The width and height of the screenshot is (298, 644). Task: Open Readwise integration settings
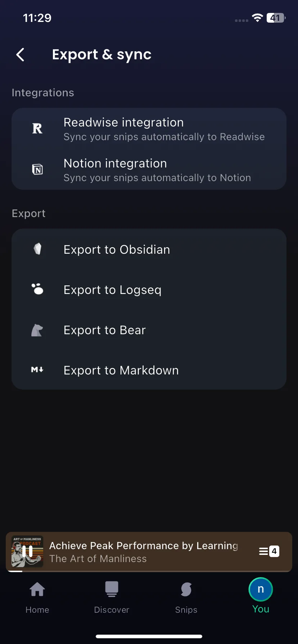pyautogui.click(x=149, y=129)
